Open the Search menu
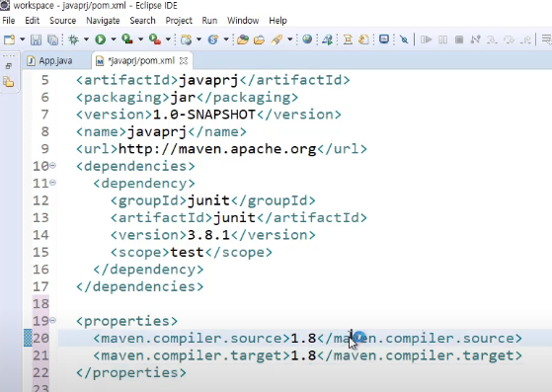The height and width of the screenshot is (392, 552). point(142,21)
